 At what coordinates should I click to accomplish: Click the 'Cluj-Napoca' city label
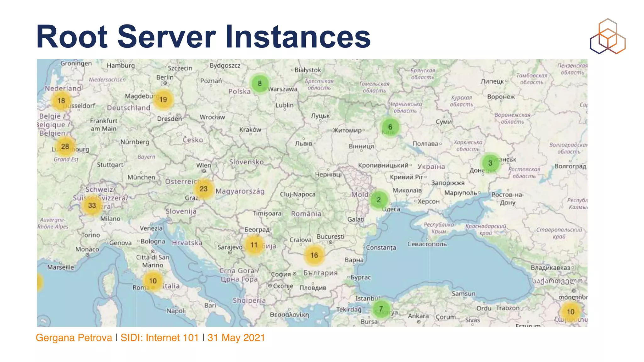point(298,194)
